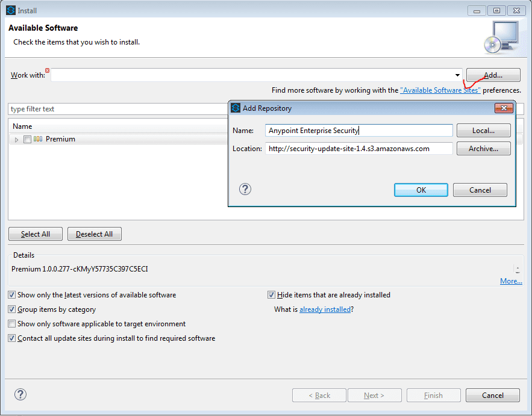The height and width of the screenshot is (416, 532).
Task: Toggle "Hide items that are already installed"
Action: click(271, 294)
